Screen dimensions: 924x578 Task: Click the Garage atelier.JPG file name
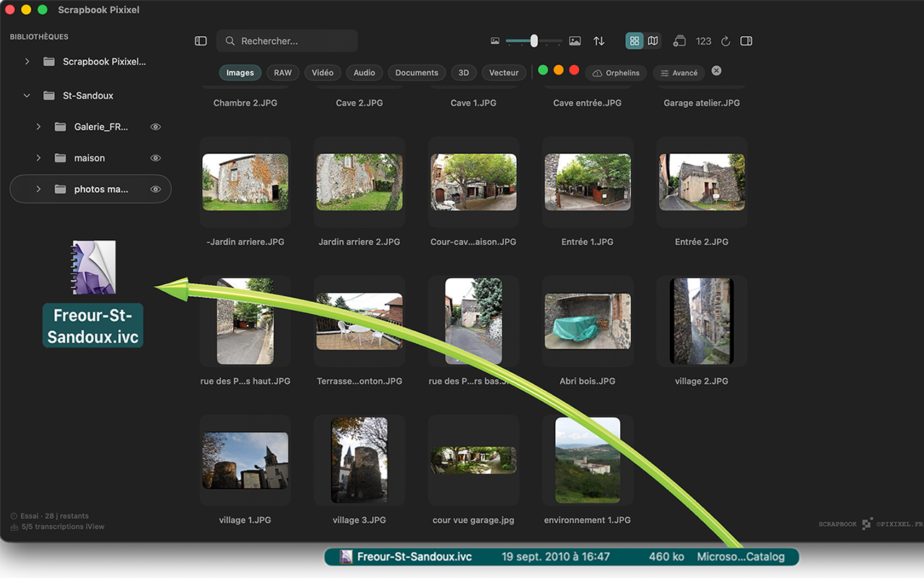[702, 103]
